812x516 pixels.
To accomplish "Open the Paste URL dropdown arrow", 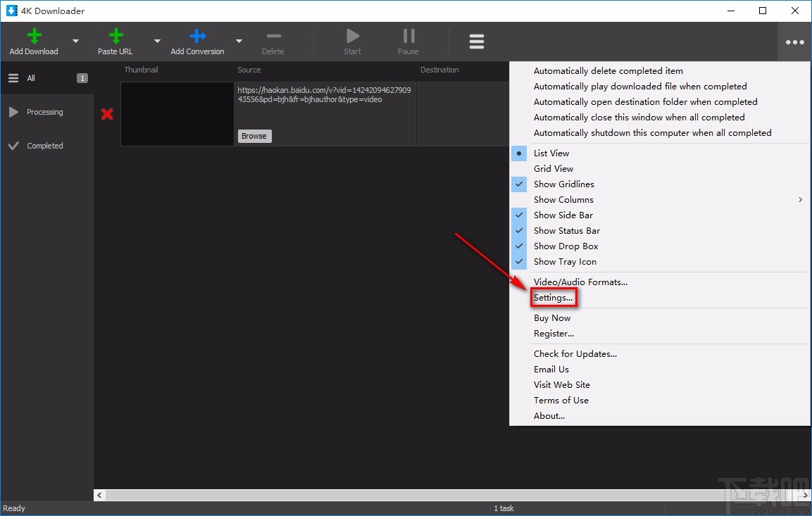I will pyautogui.click(x=157, y=42).
